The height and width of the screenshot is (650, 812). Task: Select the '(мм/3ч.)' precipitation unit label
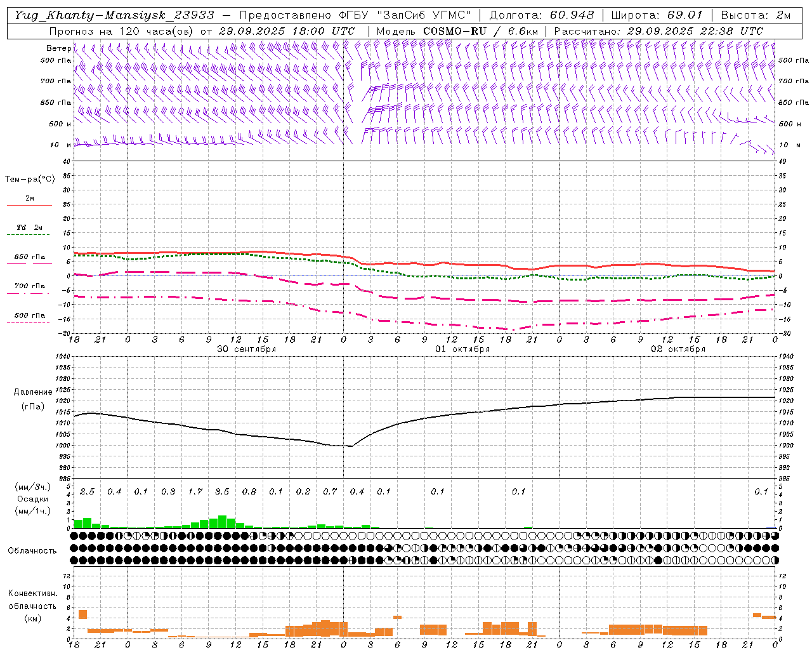coord(33,487)
